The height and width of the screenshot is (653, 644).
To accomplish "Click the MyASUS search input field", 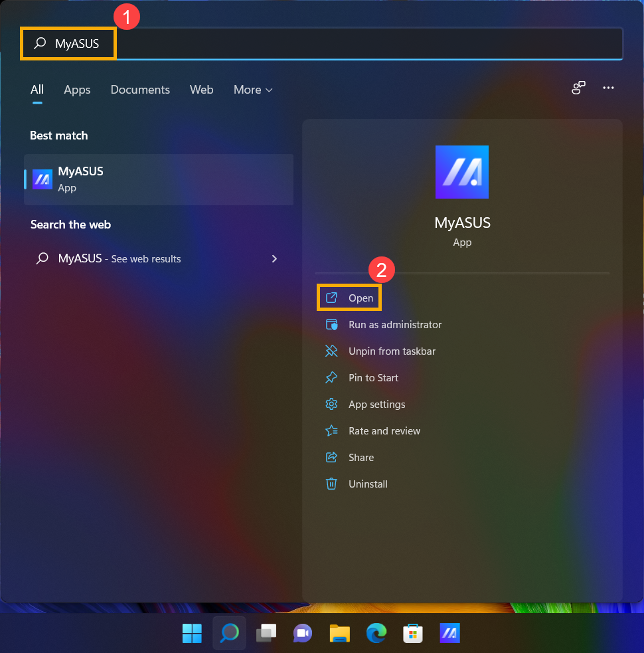I will click(x=321, y=43).
